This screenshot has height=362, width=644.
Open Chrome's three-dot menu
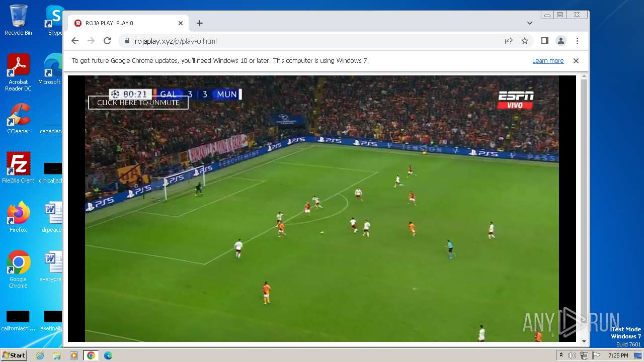(577, 41)
